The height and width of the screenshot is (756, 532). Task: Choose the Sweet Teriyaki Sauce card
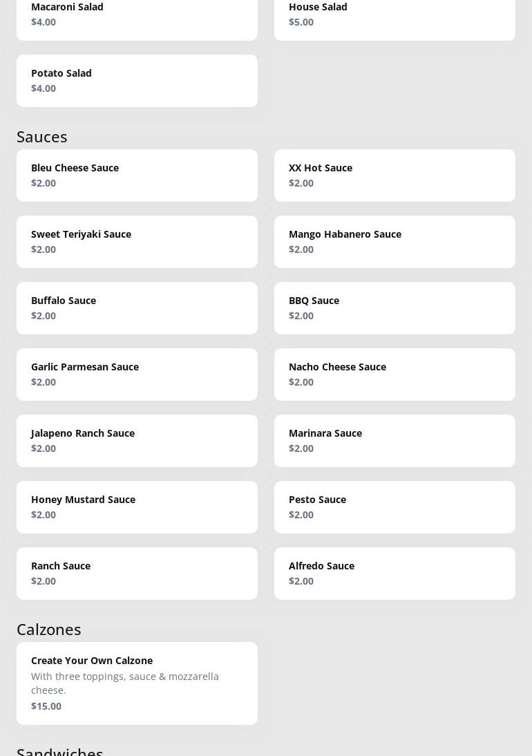[137, 242]
